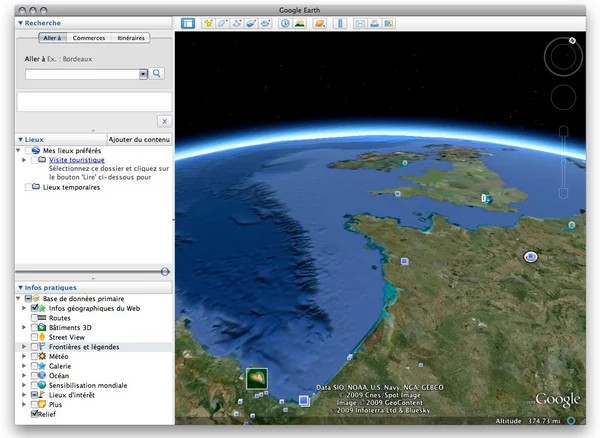The height and width of the screenshot is (438, 600).
Task: Open the record a tour tool
Action: tap(266, 23)
